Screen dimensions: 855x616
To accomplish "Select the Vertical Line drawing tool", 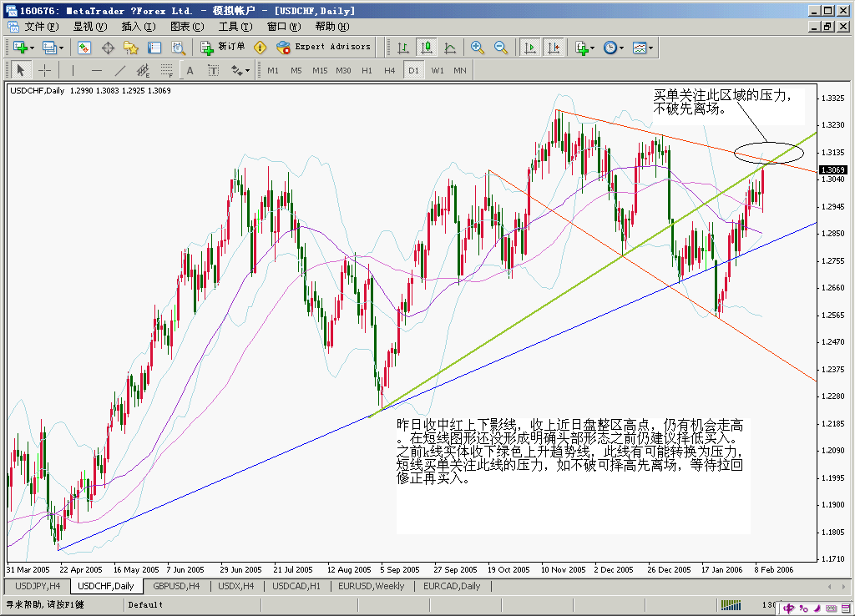I will [x=73, y=70].
